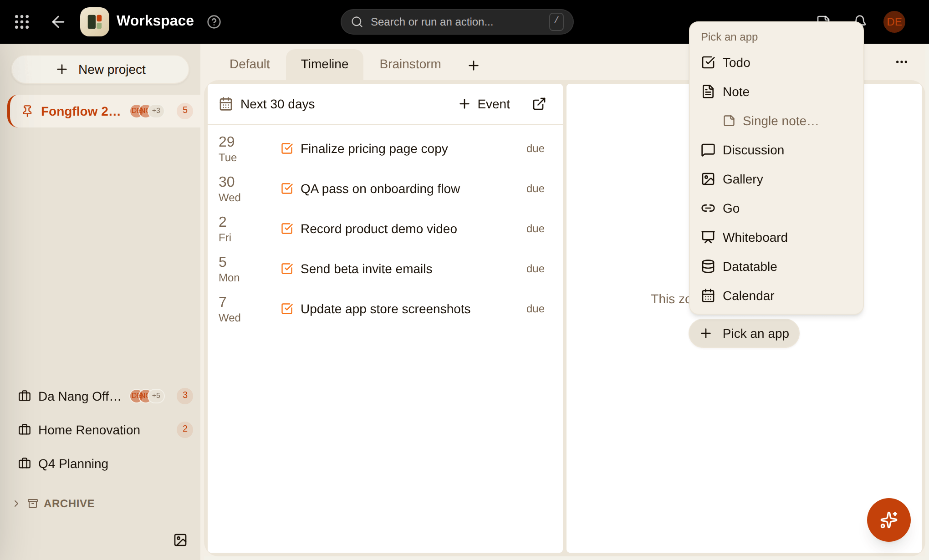
Task: Check off QA pass on onboarding flow
Action: coord(287,188)
